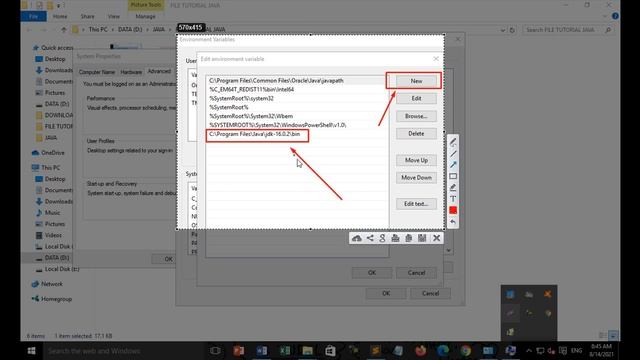Select the Lightshot Marker highlighter tool
640x360 pixels.
coord(453,187)
